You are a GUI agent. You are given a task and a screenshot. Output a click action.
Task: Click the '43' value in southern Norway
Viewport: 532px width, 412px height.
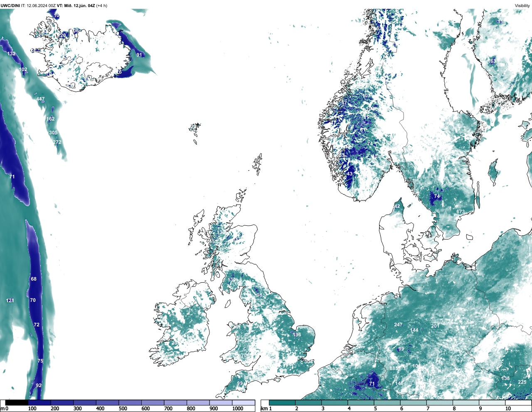[350, 174]
